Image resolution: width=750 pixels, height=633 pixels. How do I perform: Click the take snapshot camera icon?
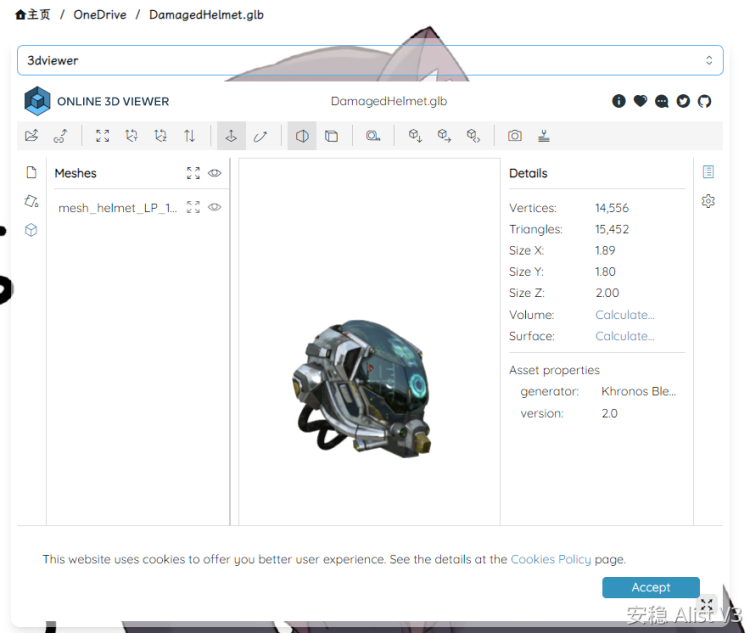click(515, 136)
